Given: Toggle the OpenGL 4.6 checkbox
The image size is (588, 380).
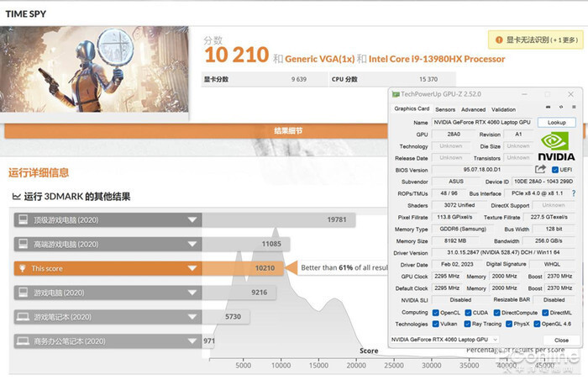Looking at the screenshot, I should click(x=537, y=324).
